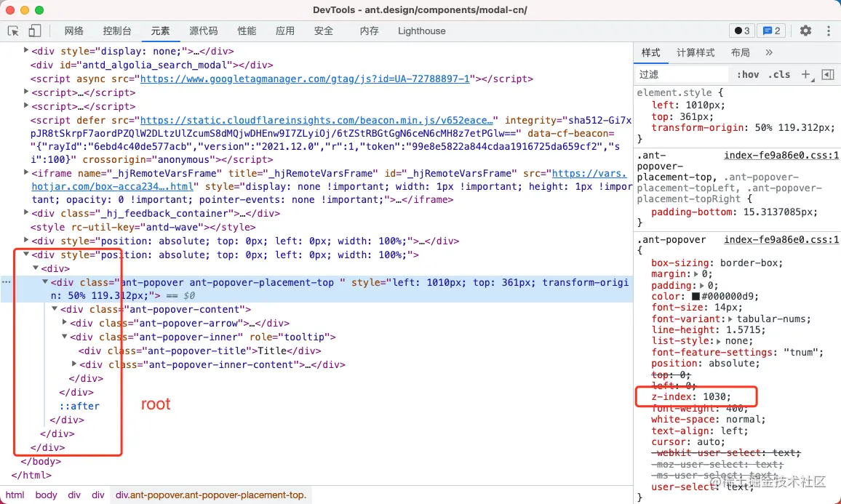Click the error counter badge showing 3
The width and height of the screenshot is (841, 504).
(x=742, y=31)
